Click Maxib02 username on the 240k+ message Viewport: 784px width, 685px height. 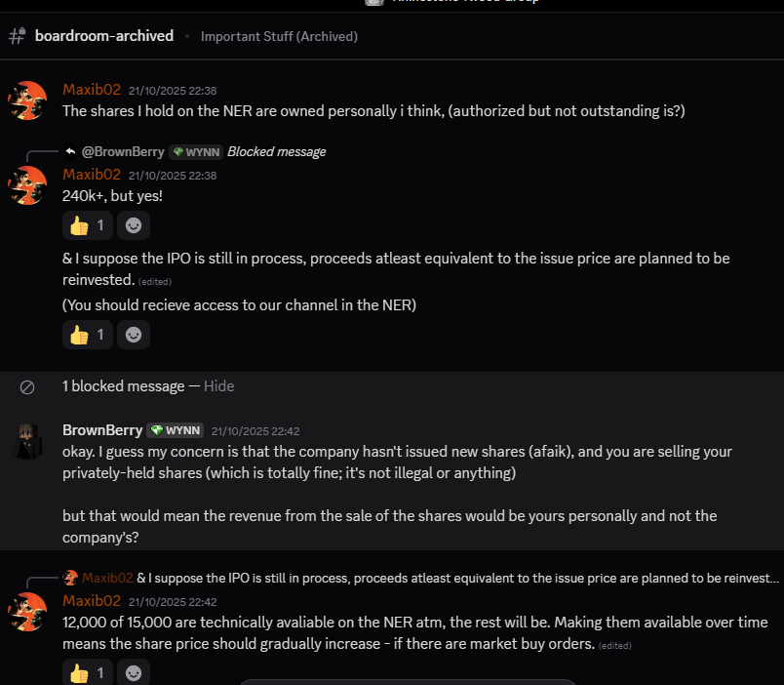pyautogui.click(x=92, y=175)
